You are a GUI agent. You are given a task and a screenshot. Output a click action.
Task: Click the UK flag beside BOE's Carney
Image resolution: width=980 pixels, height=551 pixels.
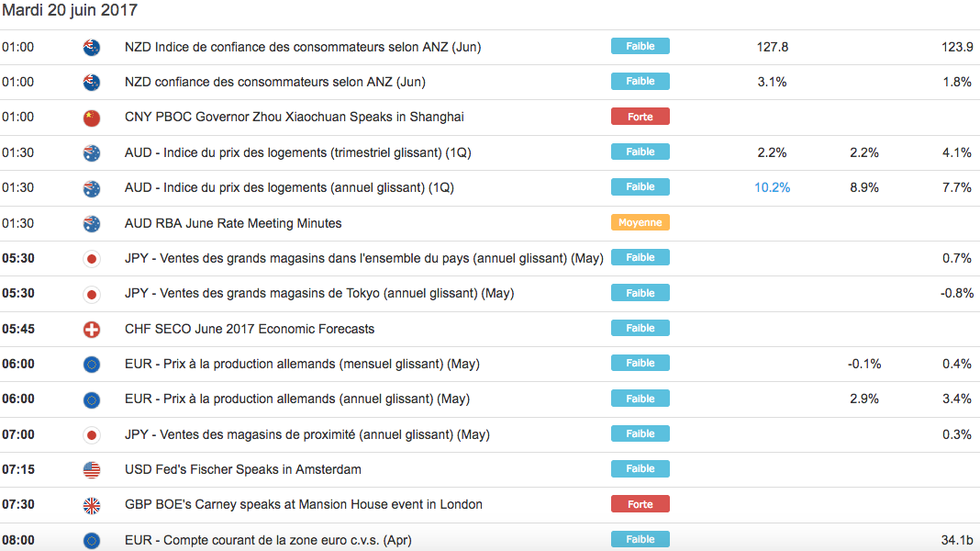pos(91,505)
